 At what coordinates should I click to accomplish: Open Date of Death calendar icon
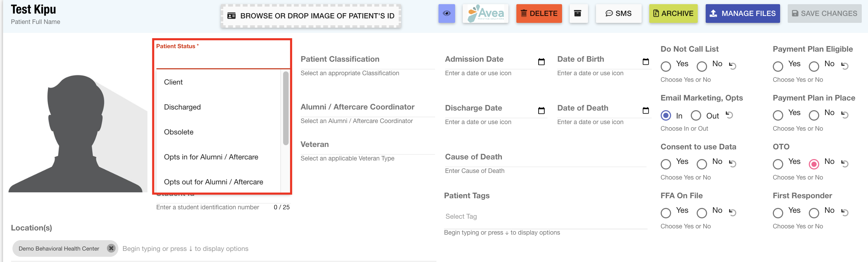645,111
